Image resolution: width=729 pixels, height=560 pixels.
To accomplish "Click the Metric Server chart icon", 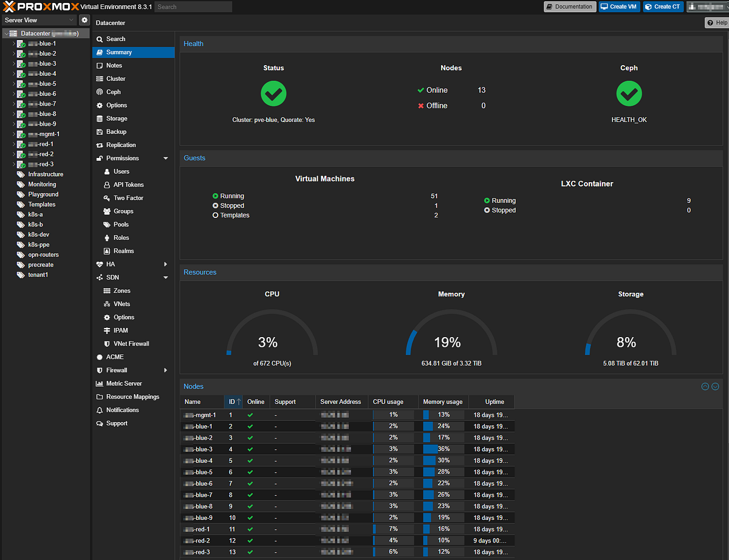I will coord(100,384).
